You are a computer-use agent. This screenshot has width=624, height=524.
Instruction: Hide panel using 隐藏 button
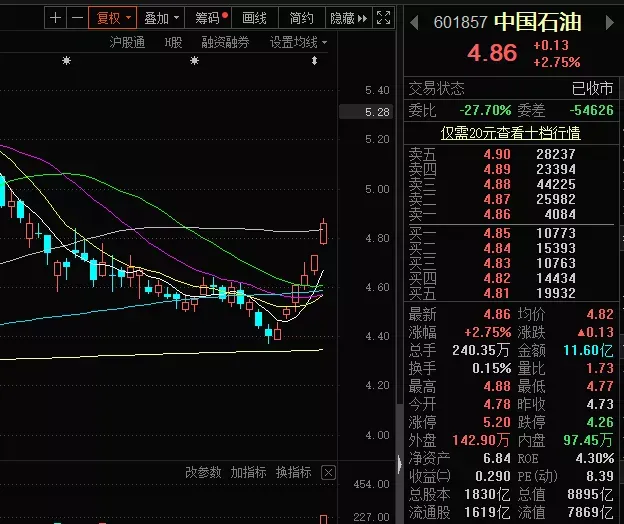click(x=342, y=18)
